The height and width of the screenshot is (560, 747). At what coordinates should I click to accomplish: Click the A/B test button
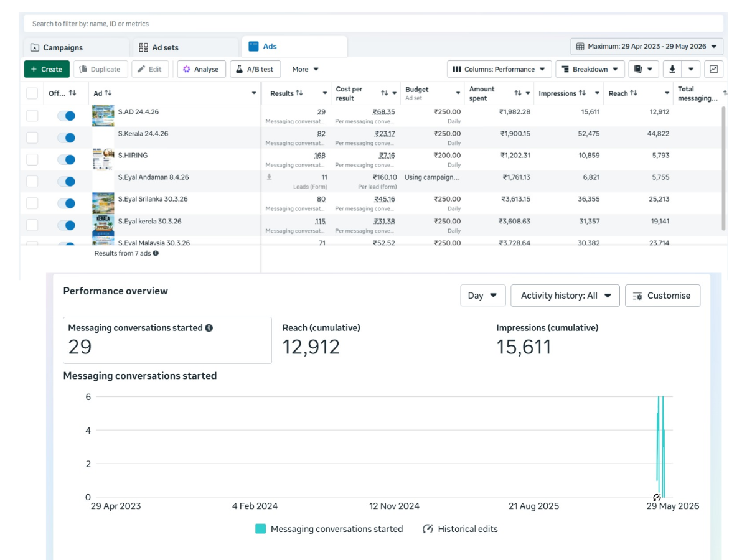click(256, 69)
